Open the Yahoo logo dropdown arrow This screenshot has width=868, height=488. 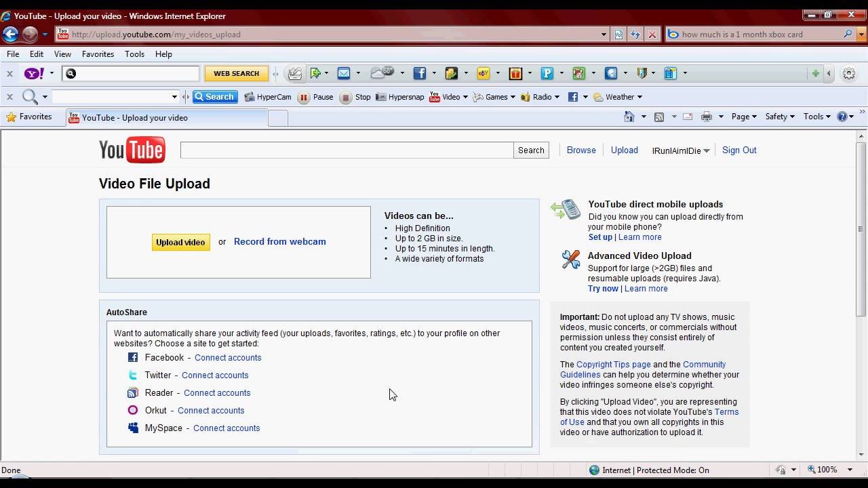tap(52, 73)
